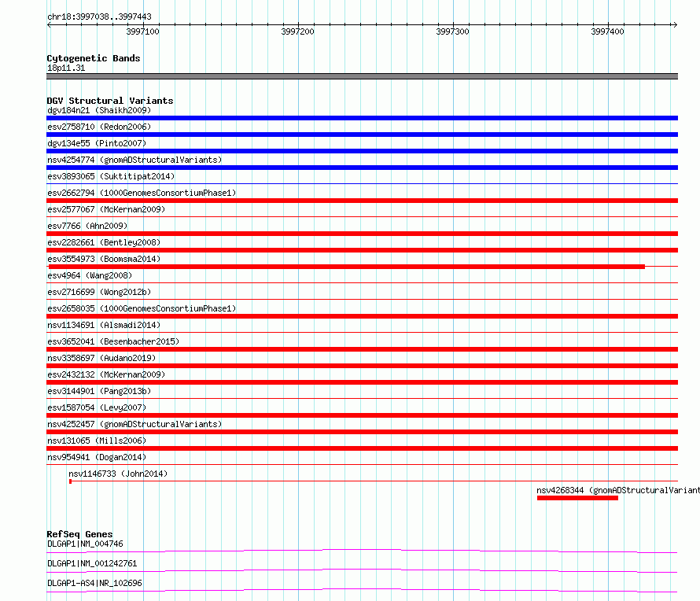Viewport: 700px width, 601px height.
Task: Select esv2432132 (McKernan2009) label
Action: (x=106, y=374)
